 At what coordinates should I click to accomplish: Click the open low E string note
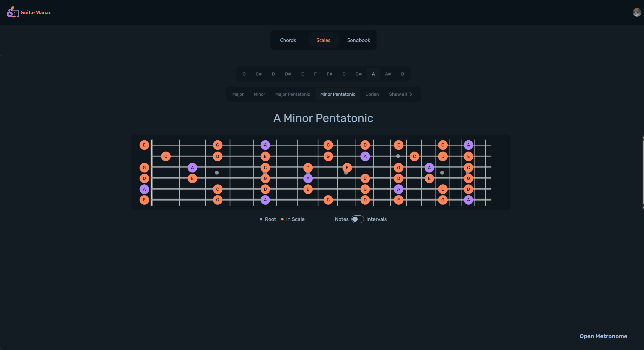(144, 200)
